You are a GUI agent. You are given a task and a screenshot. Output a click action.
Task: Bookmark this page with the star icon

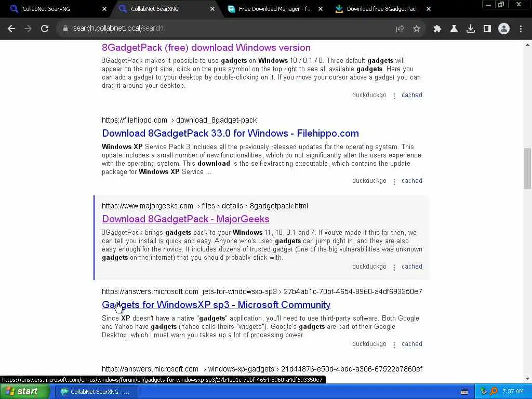pos(417,29)
